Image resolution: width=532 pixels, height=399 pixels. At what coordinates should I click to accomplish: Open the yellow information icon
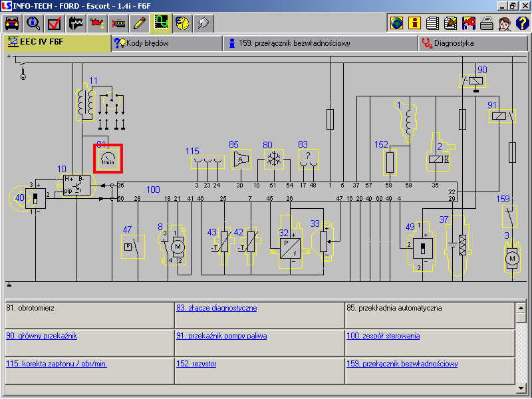pyautogui.click(x=414, y=23)
